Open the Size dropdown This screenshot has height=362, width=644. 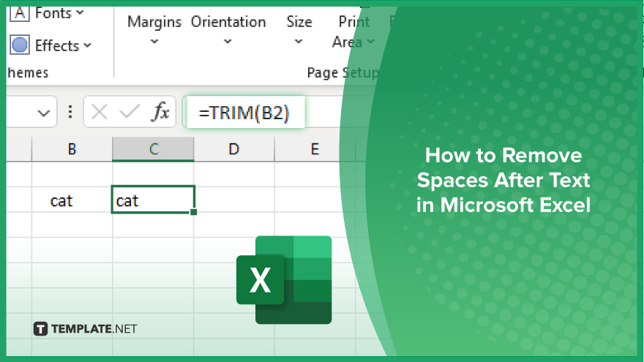pos(299,29)
